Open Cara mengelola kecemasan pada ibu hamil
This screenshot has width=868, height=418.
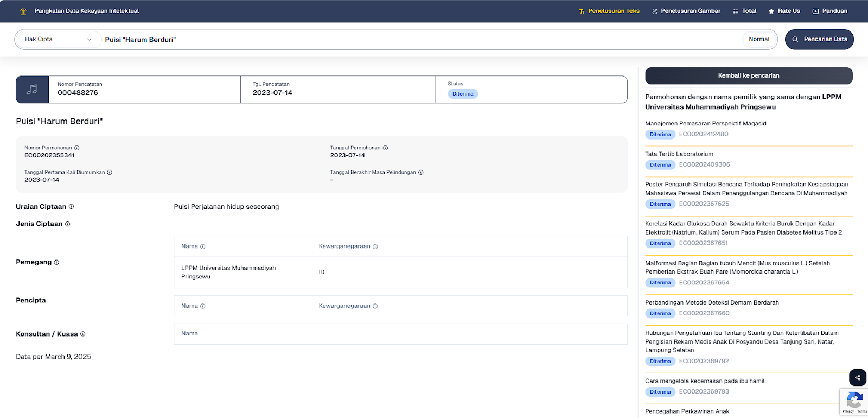click(x=705, y=381)
